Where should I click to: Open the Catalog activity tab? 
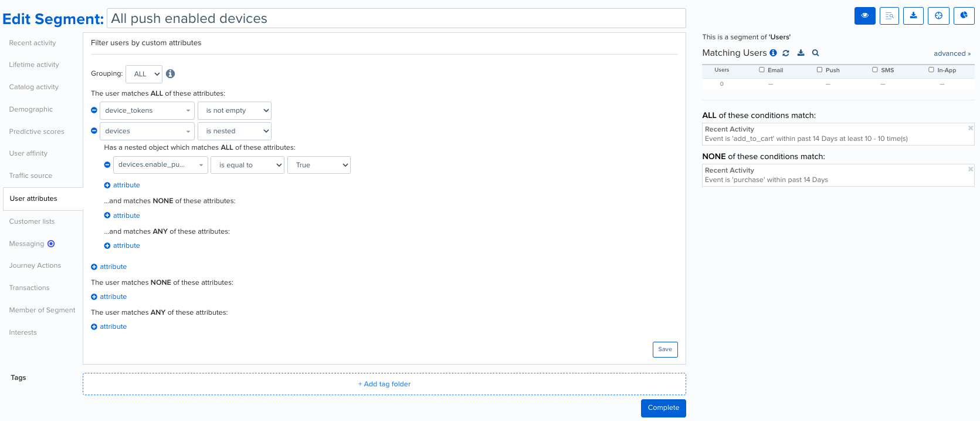click(34, 87)
